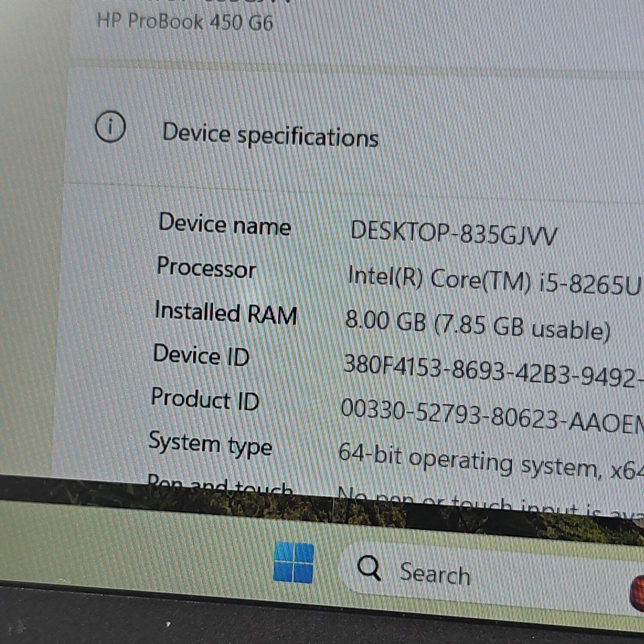Select the 8.00 GB (7.85 GB usable) value
This screenshot has width=644, height=644.
[x=477, y=325]
